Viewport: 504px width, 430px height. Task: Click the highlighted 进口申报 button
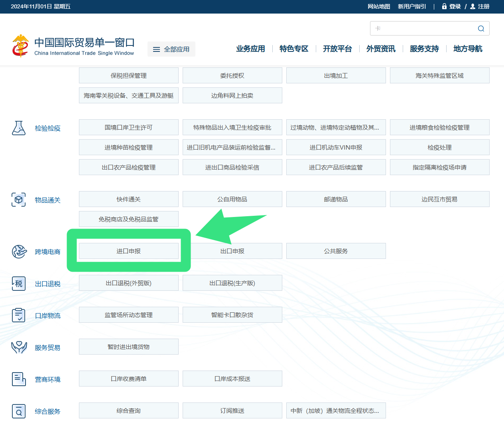(128, 251)
